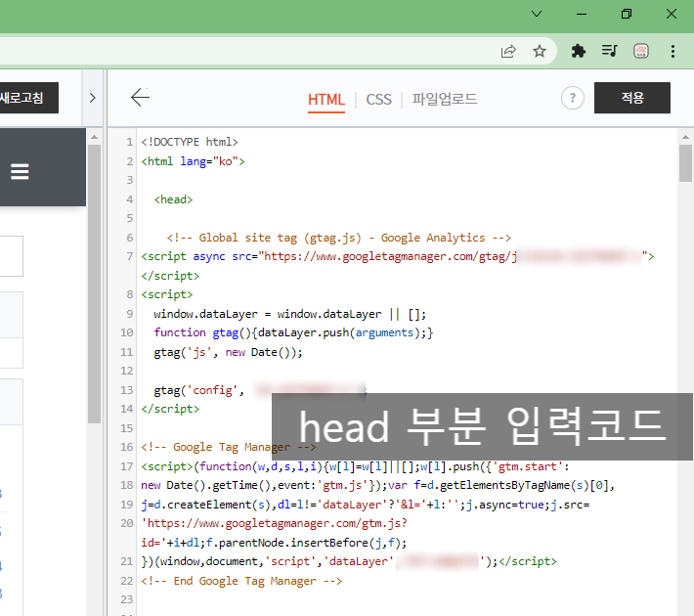Viewport: 694px width, 616px height.
Task: Open the 파일업로드 tab
Action: coord(445,99)
